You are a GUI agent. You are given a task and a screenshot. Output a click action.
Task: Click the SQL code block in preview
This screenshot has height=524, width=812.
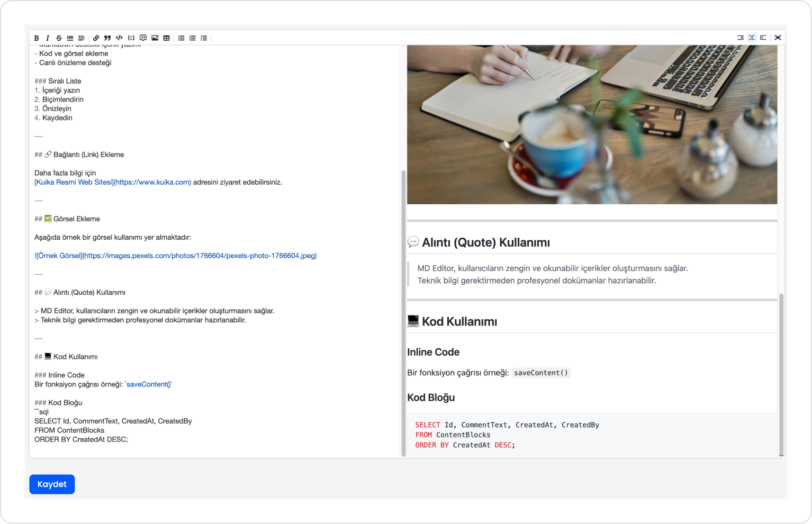point(592,435)
